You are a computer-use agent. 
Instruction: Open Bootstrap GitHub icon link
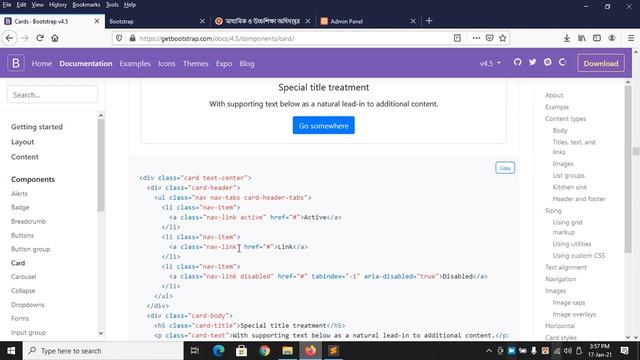pyautogui.click(x=518, y=62)
